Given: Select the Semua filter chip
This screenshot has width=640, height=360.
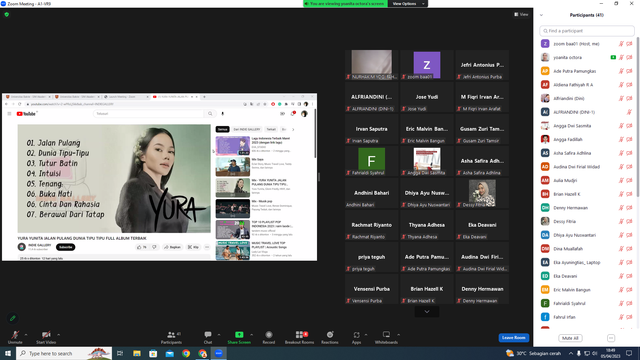Looking at the screenshot, I should tap(222, 129).
